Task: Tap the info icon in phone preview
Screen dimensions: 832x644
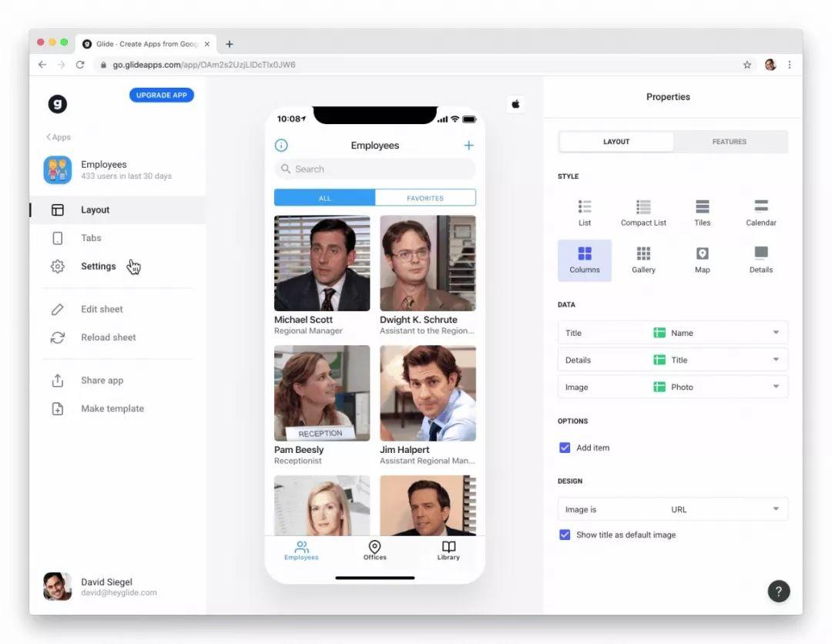Action: pyautogui.click(x=281, y=146)
